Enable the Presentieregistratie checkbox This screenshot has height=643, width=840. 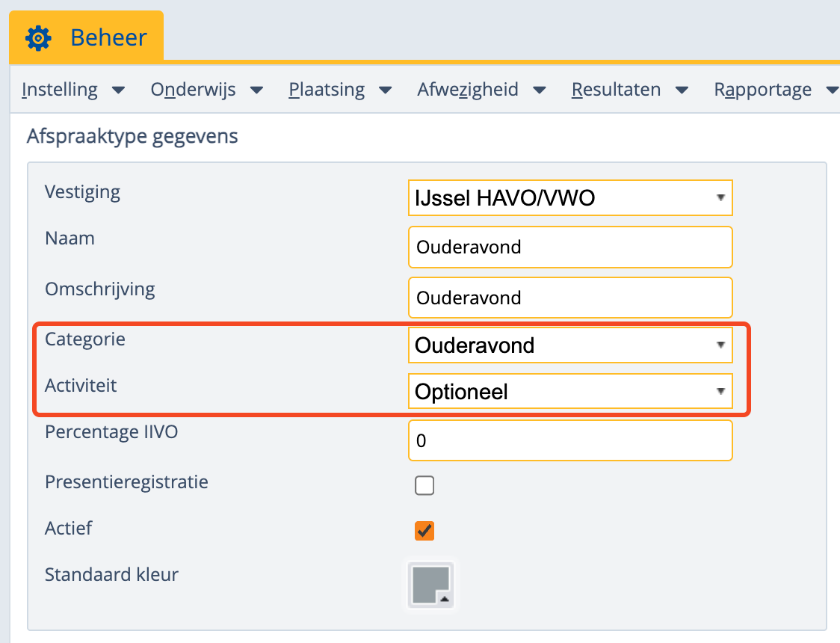(x=424, y=486)
